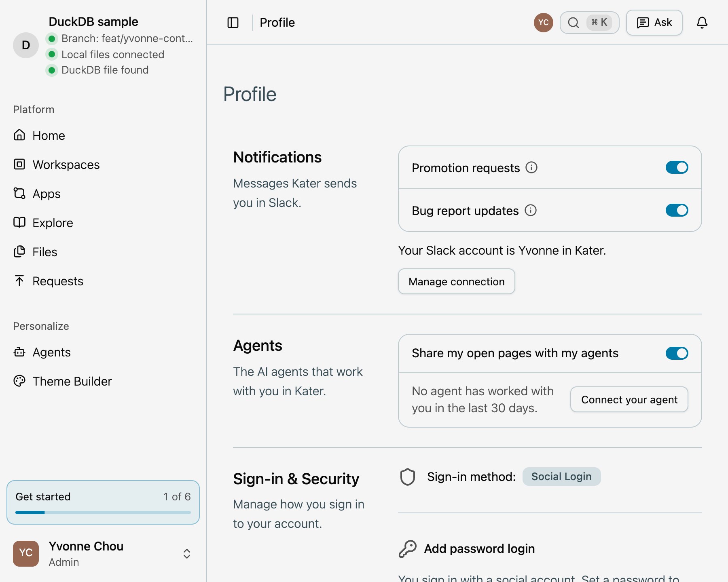Viewport: 728px width, 582px height.
Task: Open the Get started checklist card
Action: 103,502
